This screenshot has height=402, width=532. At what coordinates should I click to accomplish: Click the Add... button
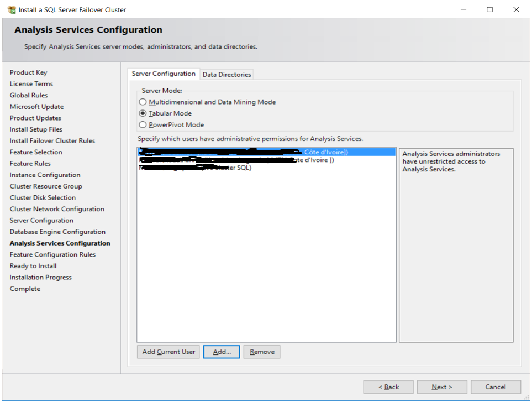point(222,352)
